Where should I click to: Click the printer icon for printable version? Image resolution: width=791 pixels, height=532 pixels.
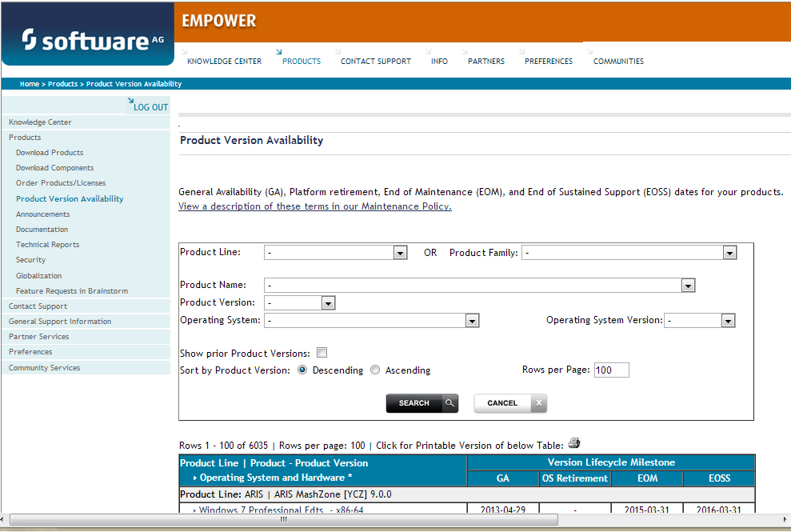point(574,444)
